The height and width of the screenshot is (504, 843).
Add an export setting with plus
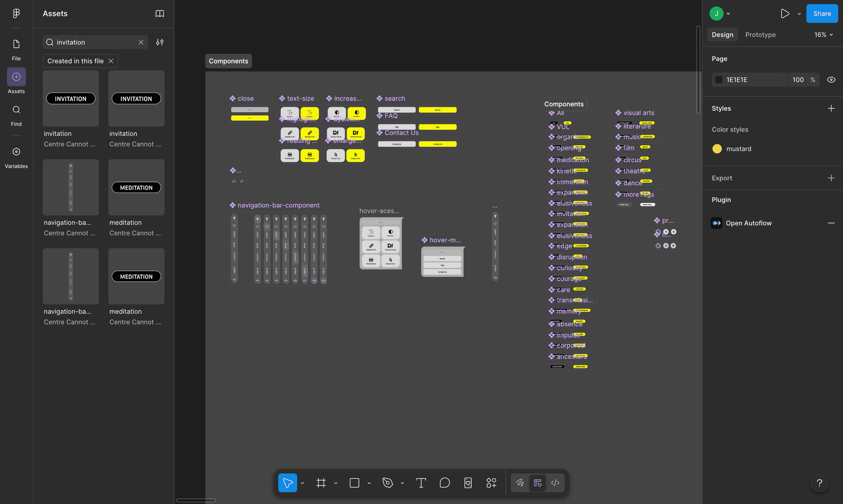point(831,178)
